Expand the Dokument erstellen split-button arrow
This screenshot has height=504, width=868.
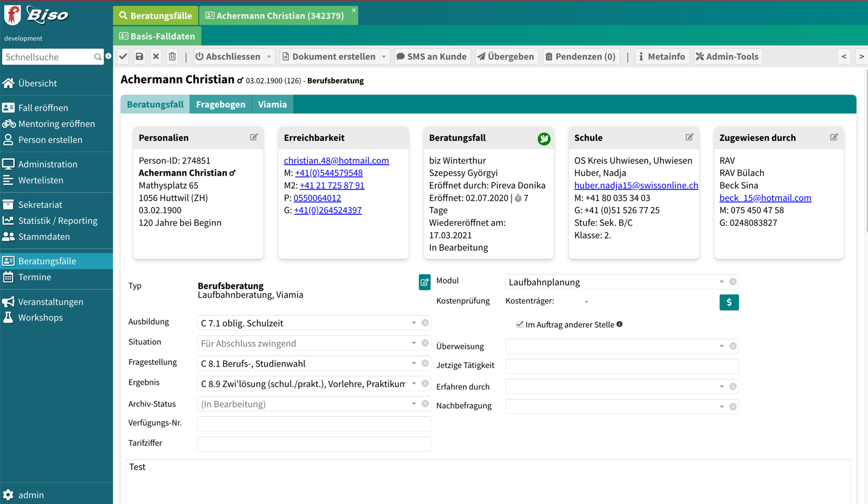[x=384, y=56]
